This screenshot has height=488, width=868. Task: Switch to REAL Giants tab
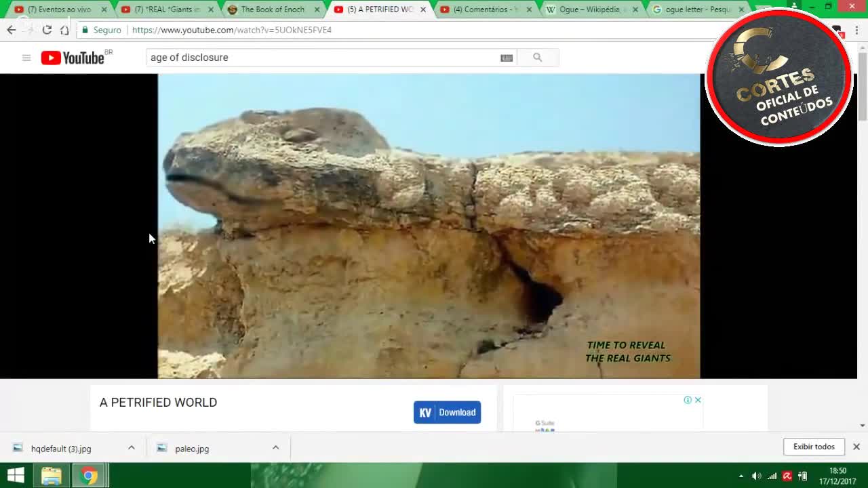165,9
